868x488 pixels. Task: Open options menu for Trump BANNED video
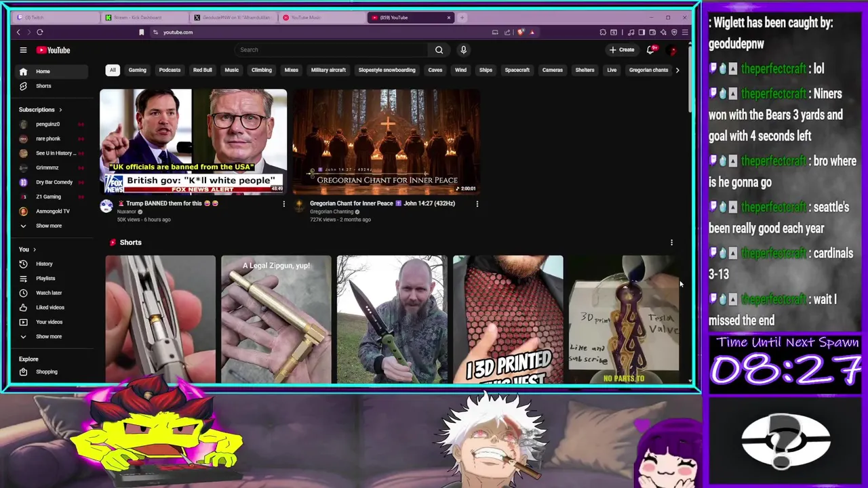coord(284,204)
